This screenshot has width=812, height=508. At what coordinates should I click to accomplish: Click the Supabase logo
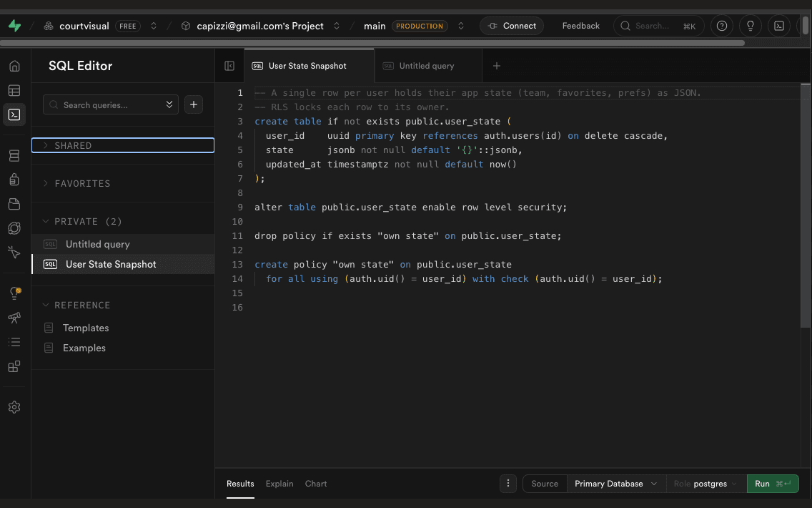[x=14, y=26]
